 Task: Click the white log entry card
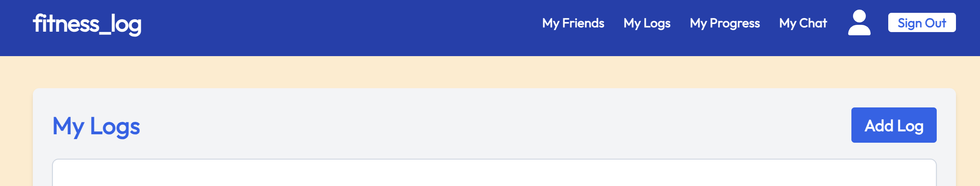click(494, 173)
